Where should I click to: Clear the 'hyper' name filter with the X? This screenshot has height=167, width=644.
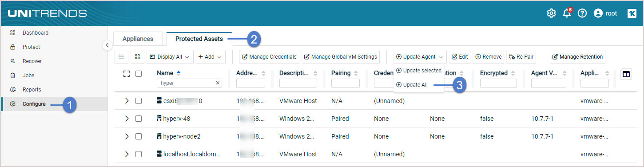coord(218,83)
